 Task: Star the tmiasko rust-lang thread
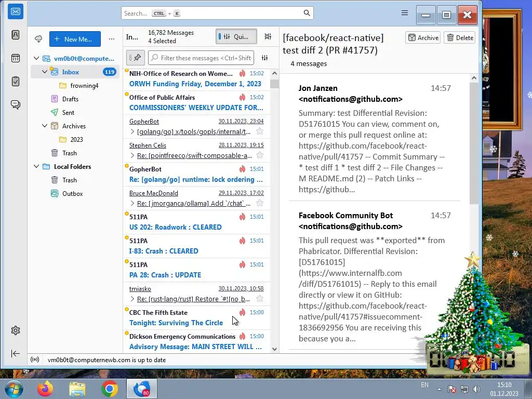[260, 299]
